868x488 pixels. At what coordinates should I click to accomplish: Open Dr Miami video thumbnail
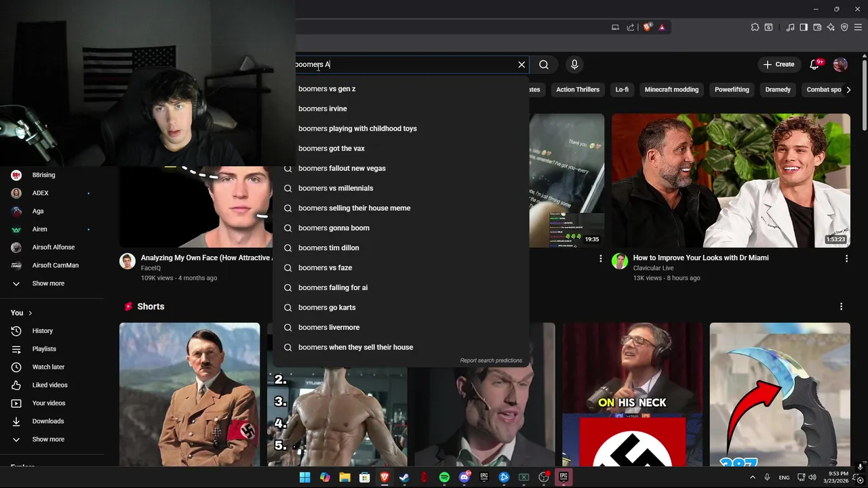click(x=731, y=180)
